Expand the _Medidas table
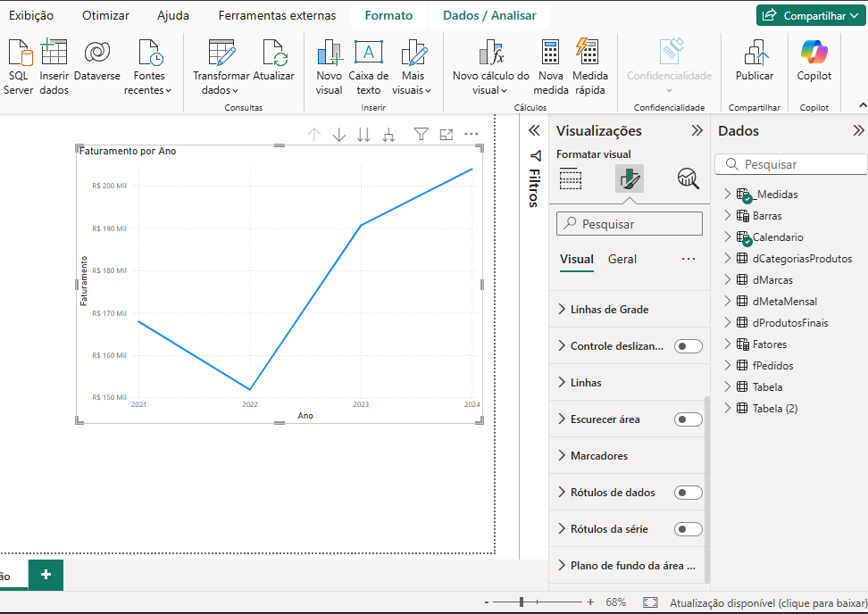The width and height of the screenshot is (868, 614). point(728,194)
